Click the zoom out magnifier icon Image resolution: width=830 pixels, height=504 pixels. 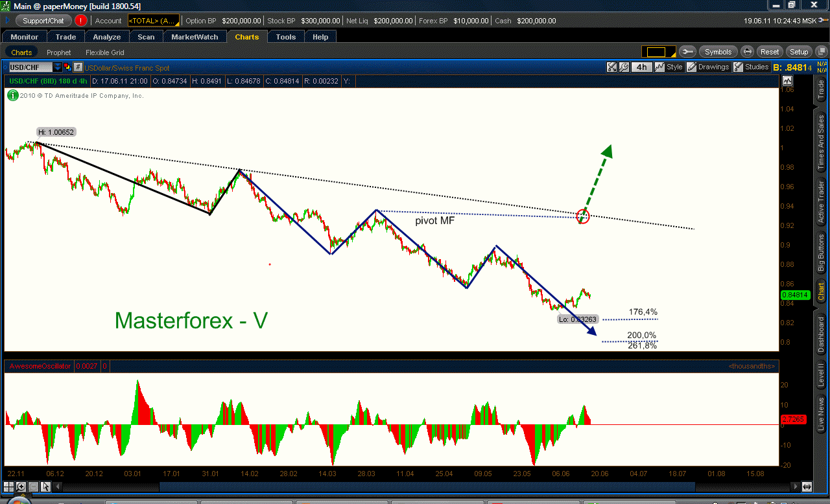click(x=34, y=487)
